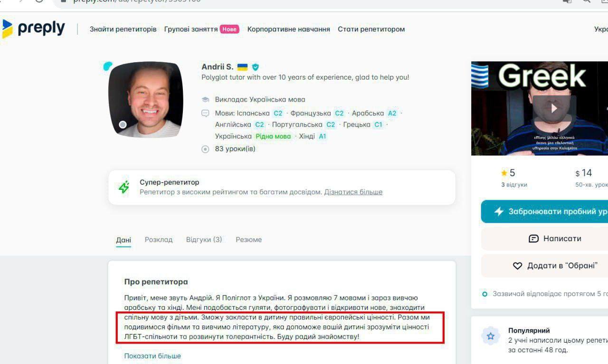Click the Preply logo
The width and height of the screenshot is (608, 364).
click(x=33, y=28)
